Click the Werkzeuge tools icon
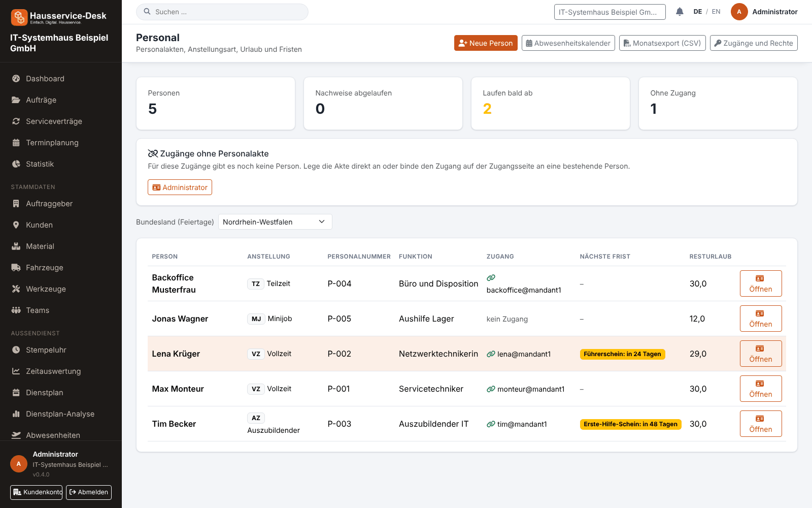The width and height of the screenshot is (812, 508). pyautogui.click(x=16, y=289)
